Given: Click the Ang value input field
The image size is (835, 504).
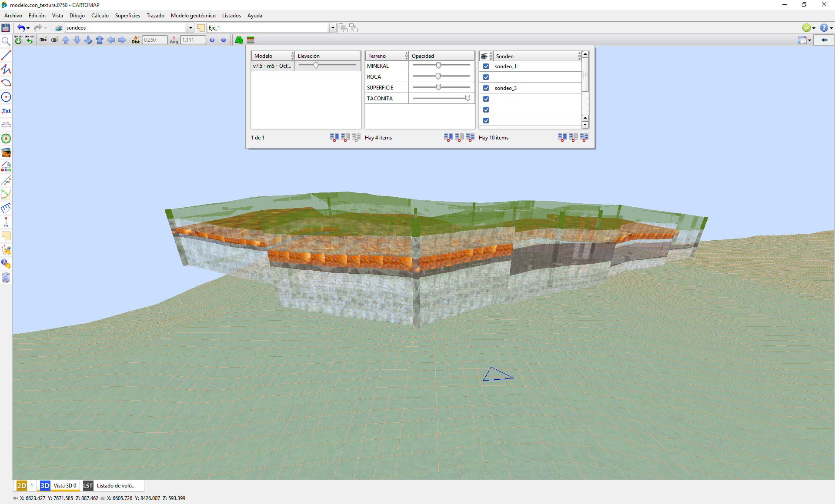Looking at the screenshot, I should 193,40.
